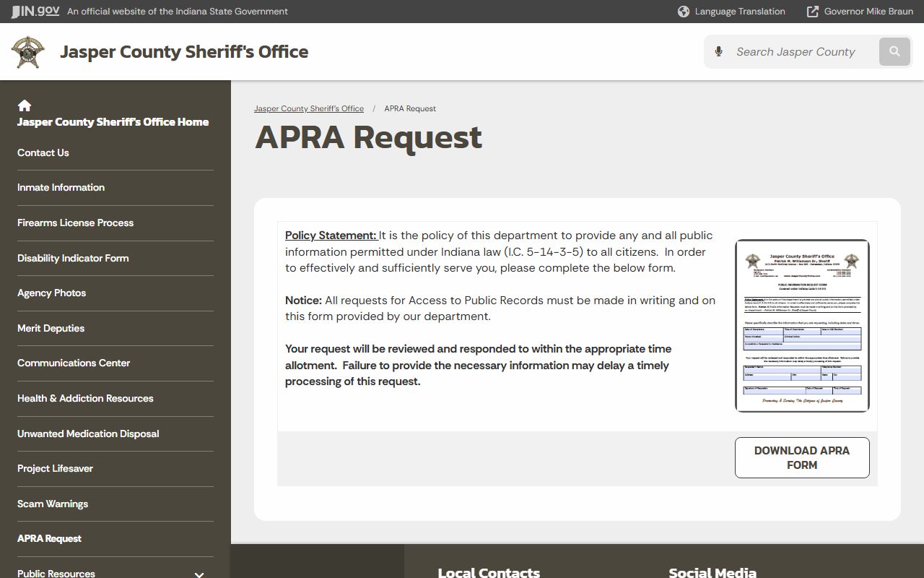Click the magnifier search button
The height and width of the screenshot is (578, 924).
click(x=894, y=51)
